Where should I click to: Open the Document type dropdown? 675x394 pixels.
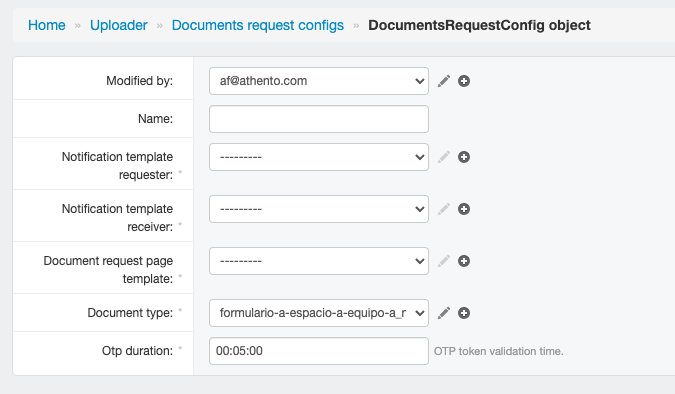click(319, 313)
